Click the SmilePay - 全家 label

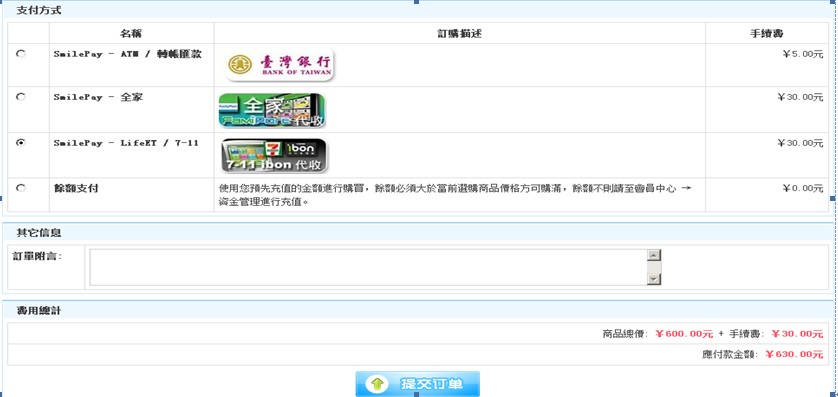98,97
